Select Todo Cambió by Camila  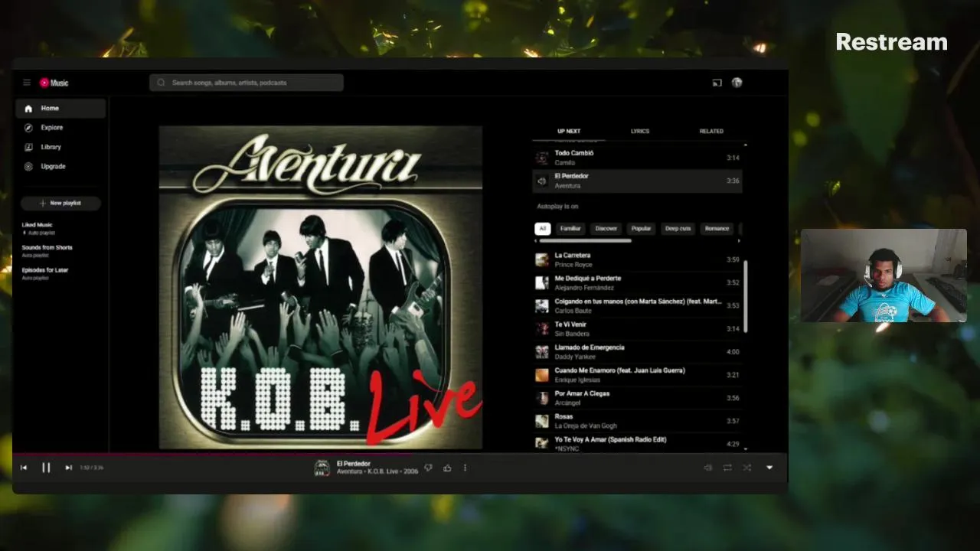pos(637,158)
